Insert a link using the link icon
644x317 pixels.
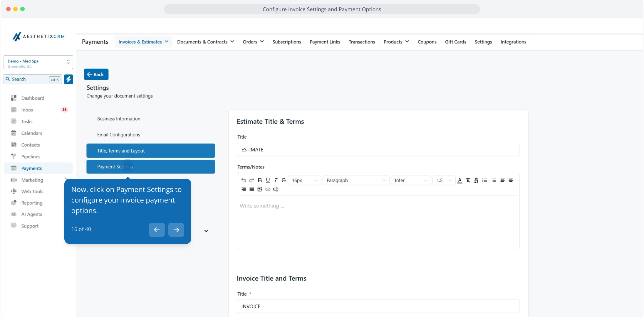point(268,189)
